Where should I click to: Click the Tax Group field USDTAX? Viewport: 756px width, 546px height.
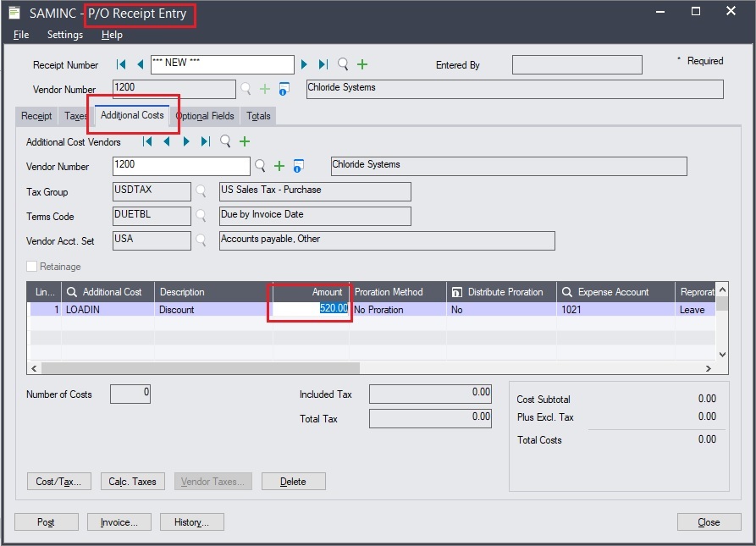tap(152, 191)
